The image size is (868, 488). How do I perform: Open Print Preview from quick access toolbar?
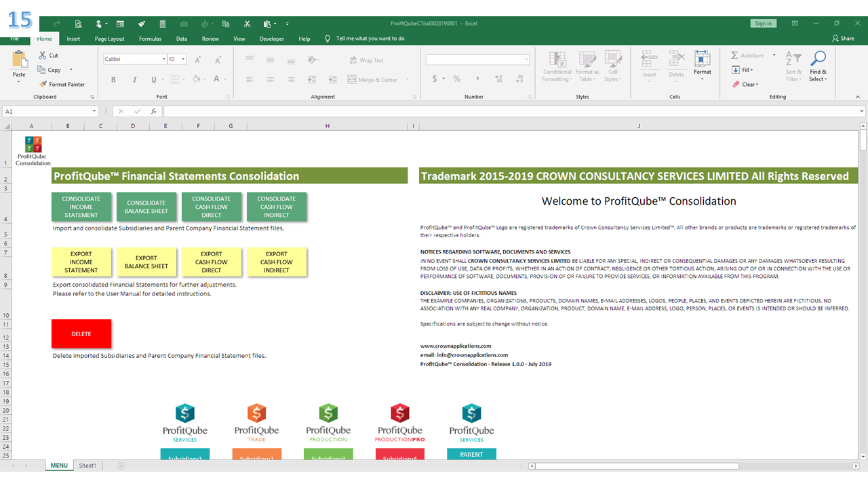point(79,24)
